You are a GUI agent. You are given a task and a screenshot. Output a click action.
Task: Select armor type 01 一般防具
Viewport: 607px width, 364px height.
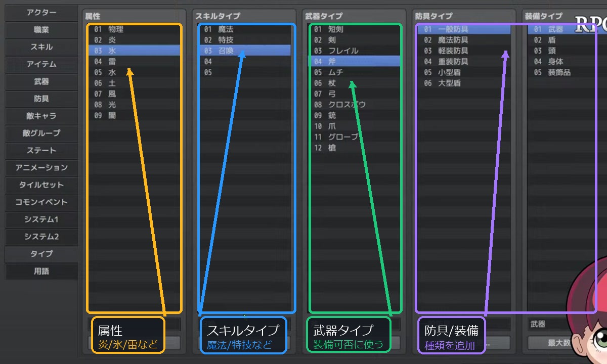tap(464, 29)
